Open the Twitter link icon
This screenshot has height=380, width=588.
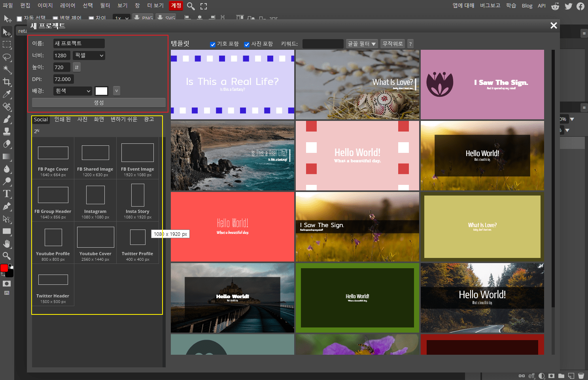coord(569,6)
